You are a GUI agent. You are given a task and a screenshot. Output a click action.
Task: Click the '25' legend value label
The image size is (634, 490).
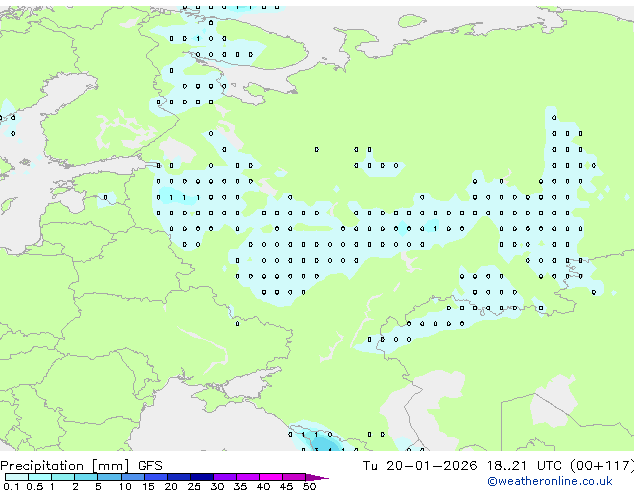point(194,486)
